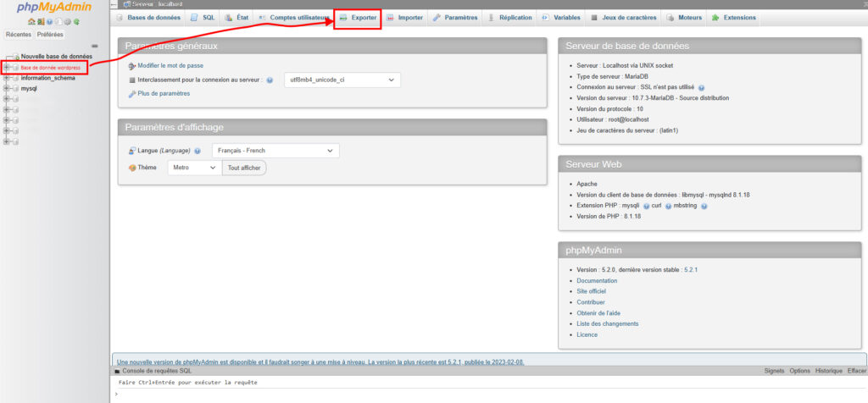The image size is (868, 403).
Task: Open the État tab
Action: coord(237,18)
